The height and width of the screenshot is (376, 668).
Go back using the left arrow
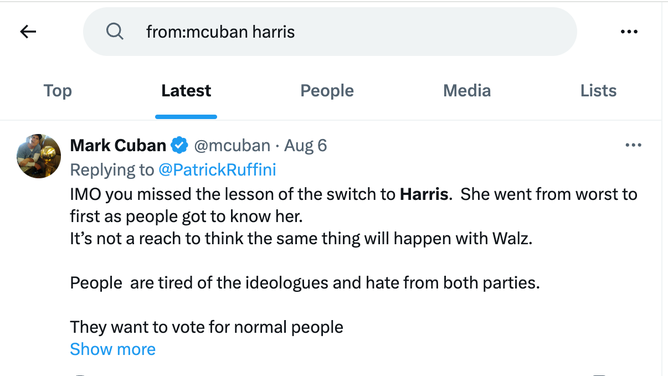(28, 32)
